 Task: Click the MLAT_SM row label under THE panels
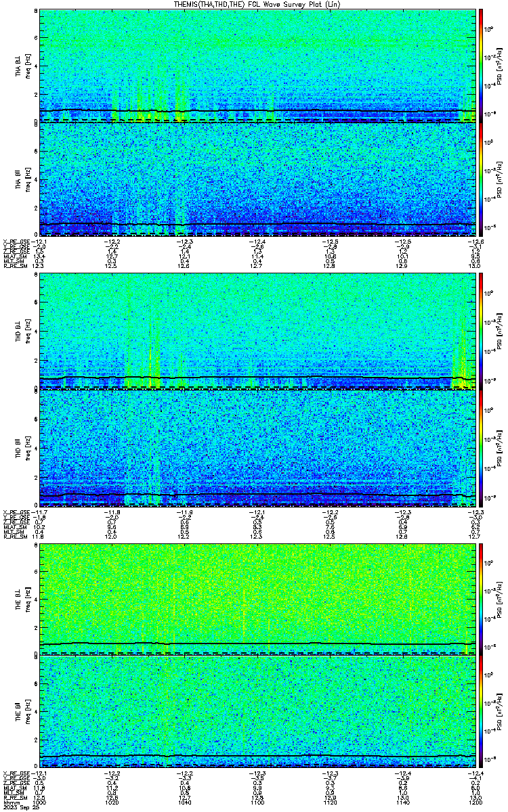[14, 788]
